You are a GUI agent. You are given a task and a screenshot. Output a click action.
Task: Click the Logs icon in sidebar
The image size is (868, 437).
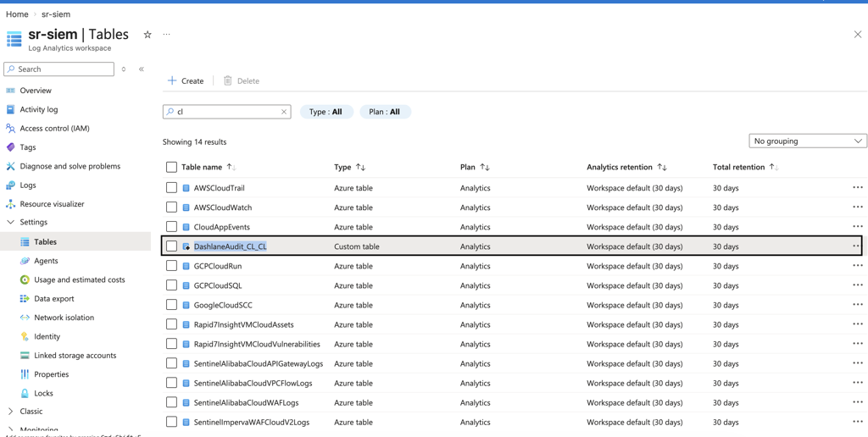(10, 185)
